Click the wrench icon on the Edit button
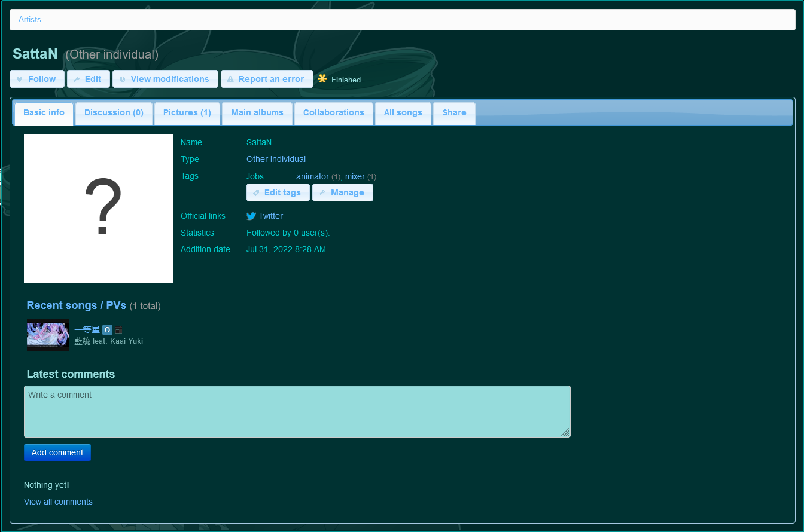This screenshot has width=804, height=532. click(x=77, y=78)
